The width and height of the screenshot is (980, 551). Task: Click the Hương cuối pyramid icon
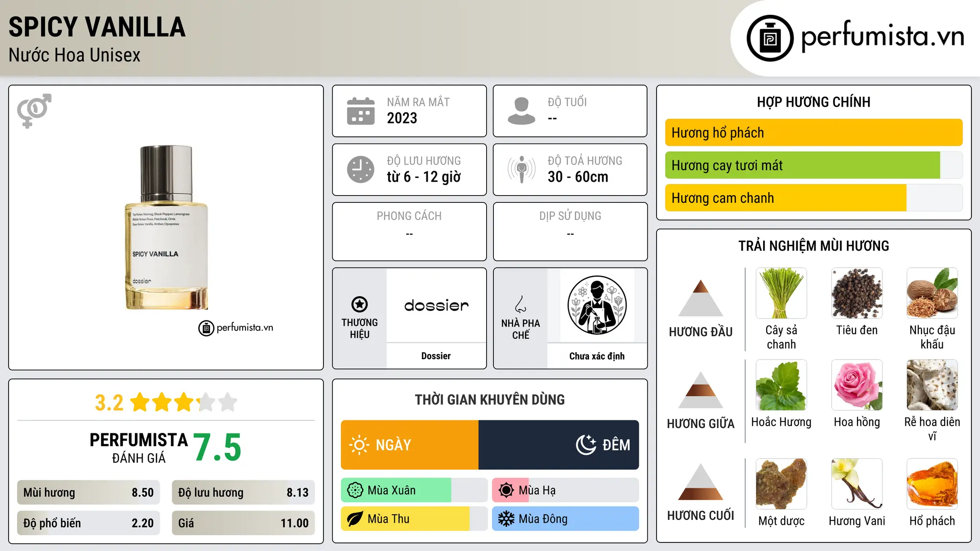click(701, 482)
